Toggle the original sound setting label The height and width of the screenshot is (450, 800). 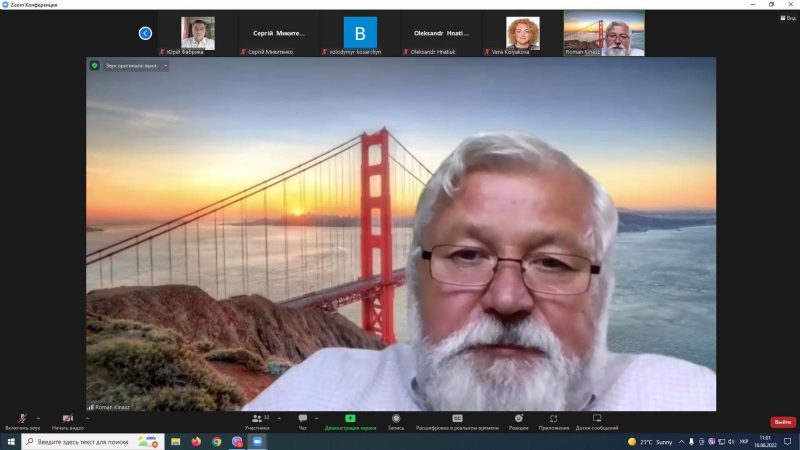point(131,66)
